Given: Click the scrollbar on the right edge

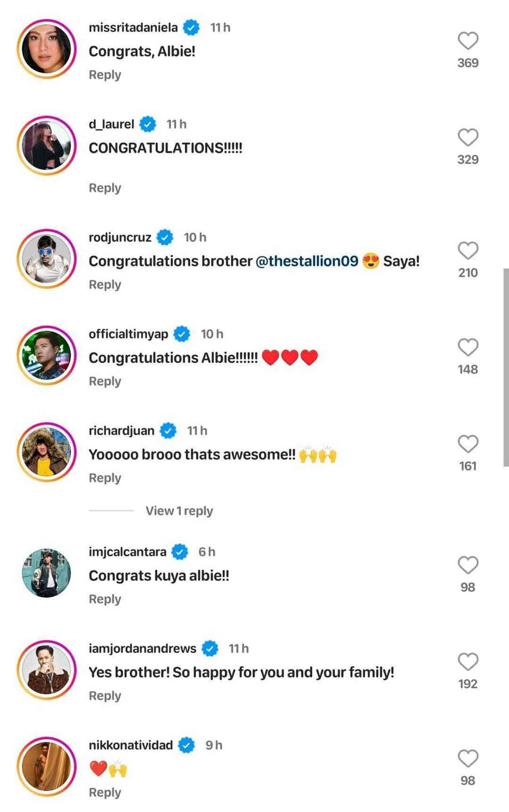Looking at the screenshot, I should coord(505,367).
